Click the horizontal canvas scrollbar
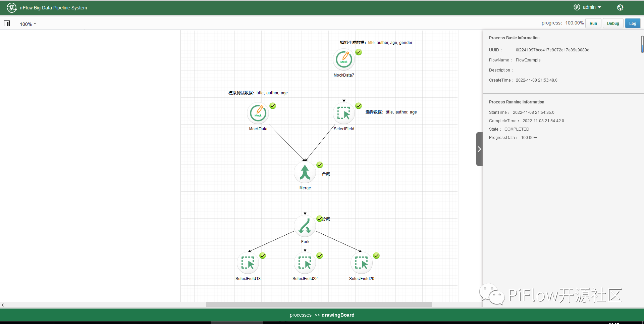 coord(319,305)
